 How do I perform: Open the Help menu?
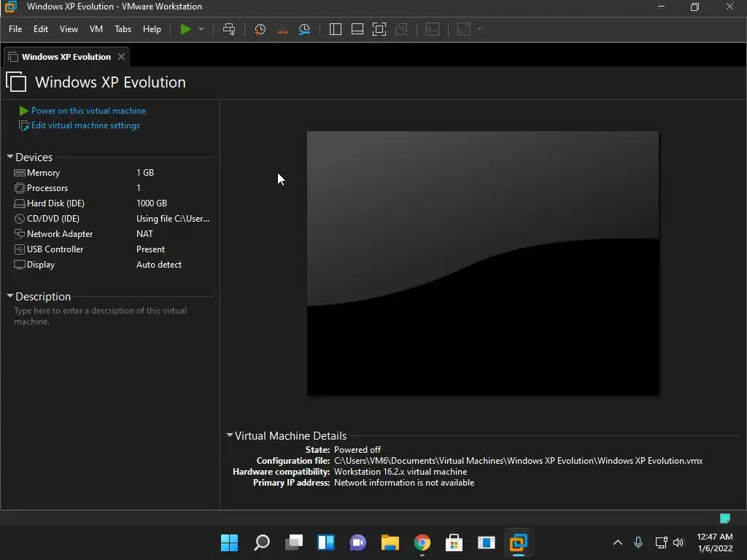pos(152,29)
